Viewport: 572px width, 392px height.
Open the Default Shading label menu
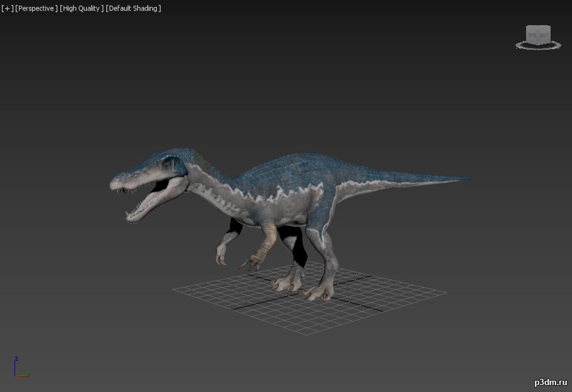(x=133, y=8)
